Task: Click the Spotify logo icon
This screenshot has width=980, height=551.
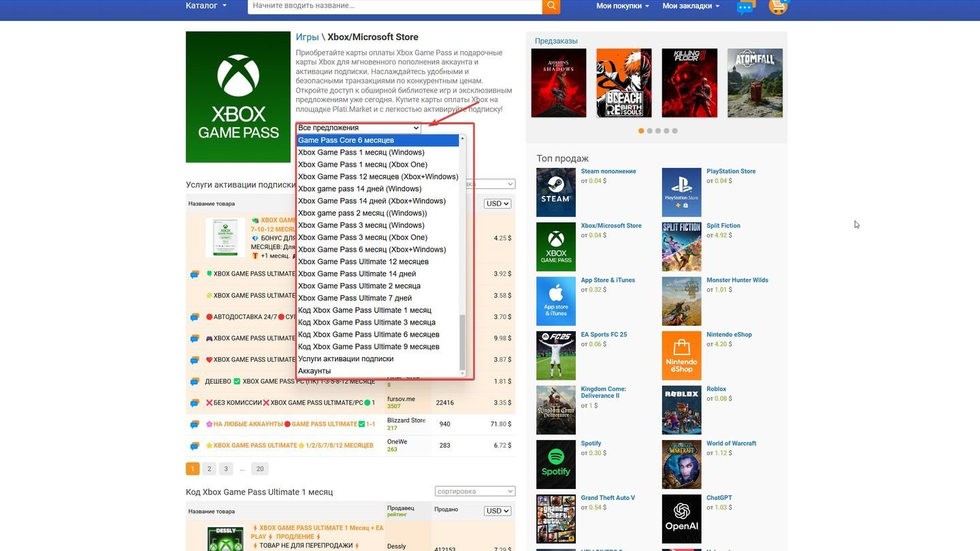Action: pyautogui.click(x=556, y=465)
